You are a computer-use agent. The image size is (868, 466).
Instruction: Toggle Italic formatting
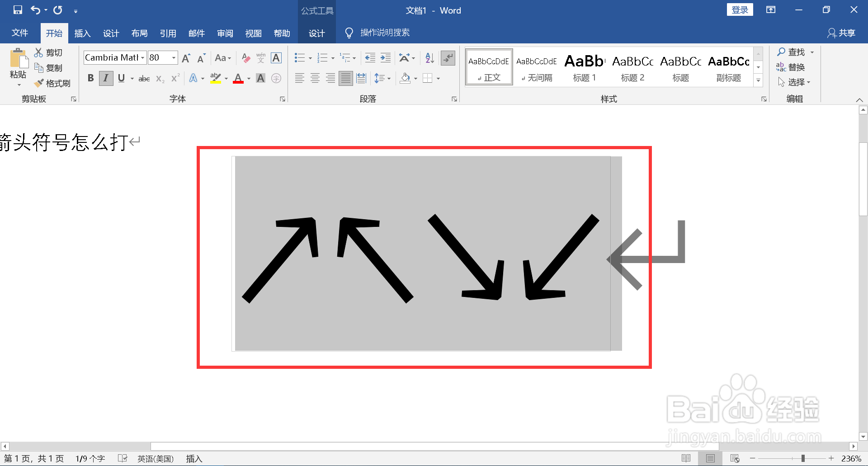[x=106, y=78]
